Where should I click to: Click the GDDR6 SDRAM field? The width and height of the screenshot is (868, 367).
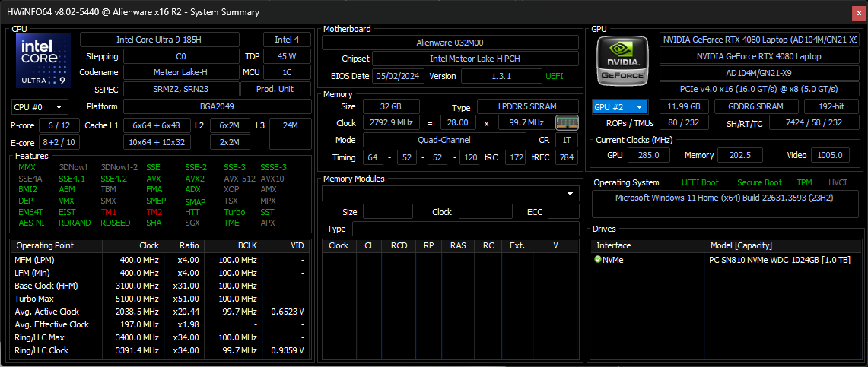point(756,106)
